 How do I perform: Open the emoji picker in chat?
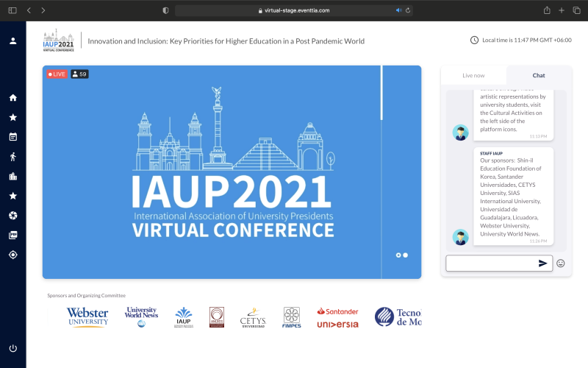click(x=561, y=263)
